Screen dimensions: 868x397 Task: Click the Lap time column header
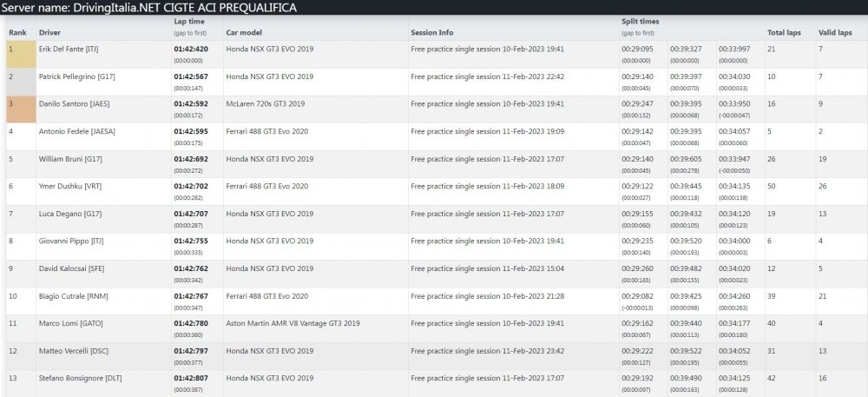tap(188, 22)
